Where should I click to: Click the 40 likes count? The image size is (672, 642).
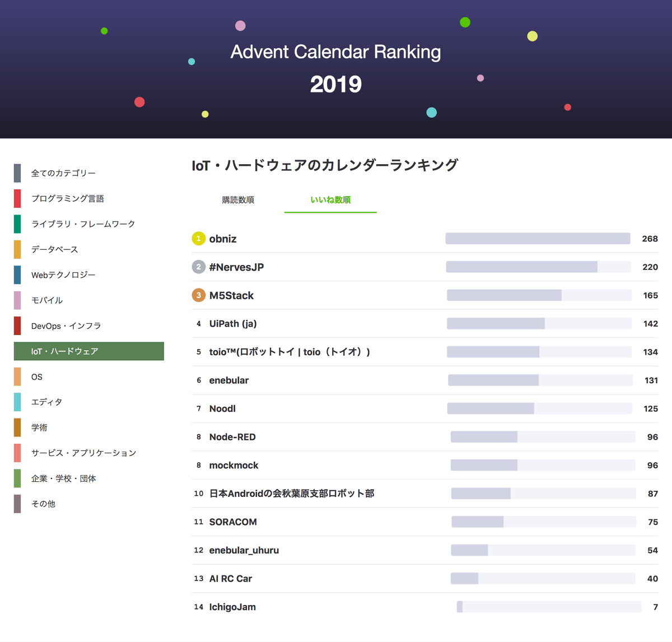coord(653,579)
